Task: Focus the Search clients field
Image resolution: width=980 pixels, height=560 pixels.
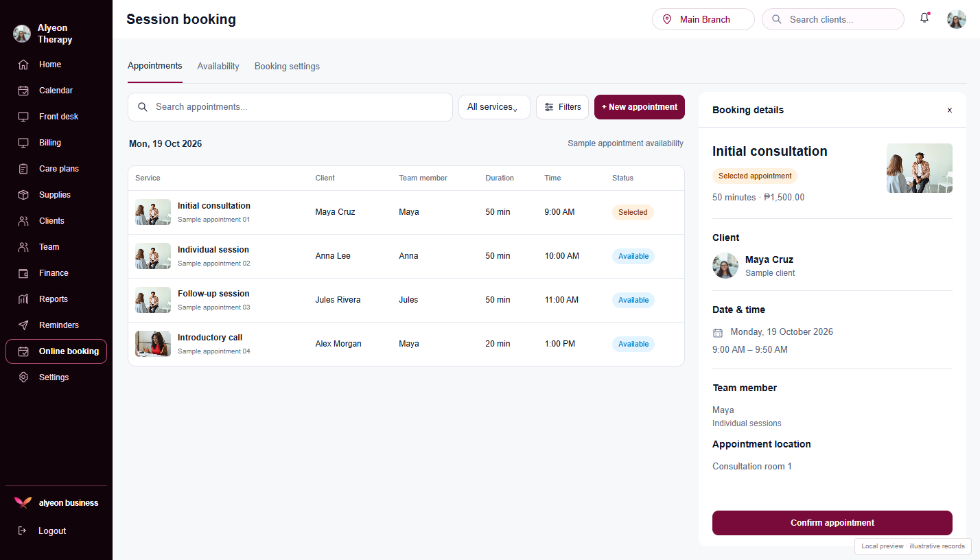Action: click(833, 19)
